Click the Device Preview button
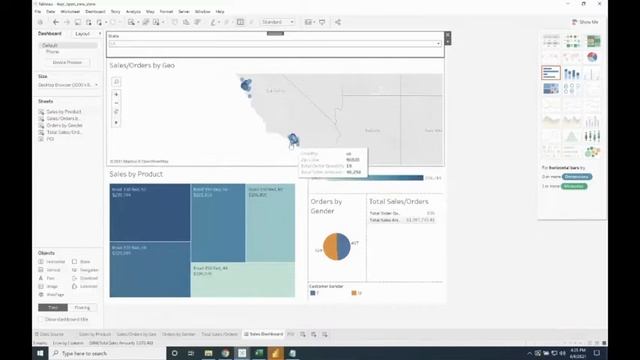 point(67,62)
